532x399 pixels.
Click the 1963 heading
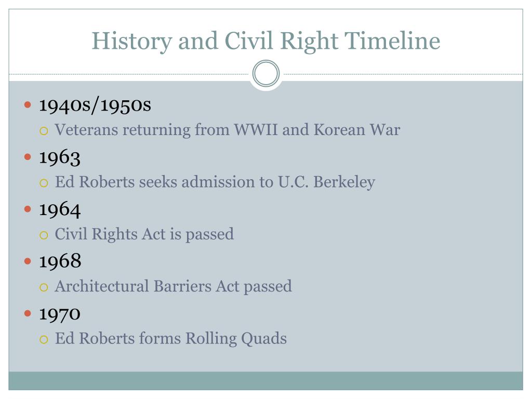tap(60, 157)
